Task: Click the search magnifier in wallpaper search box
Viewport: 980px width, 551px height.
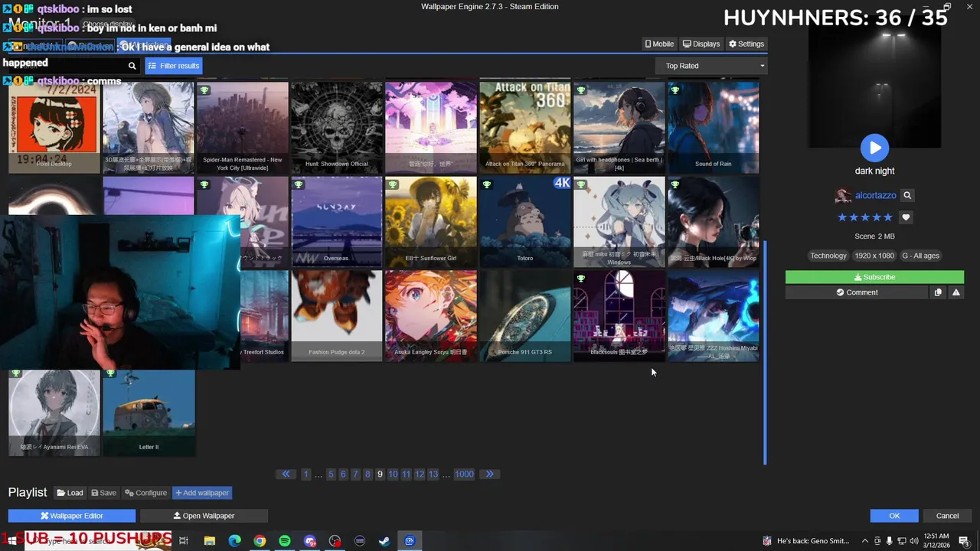Action: click(x=132, y=66)
